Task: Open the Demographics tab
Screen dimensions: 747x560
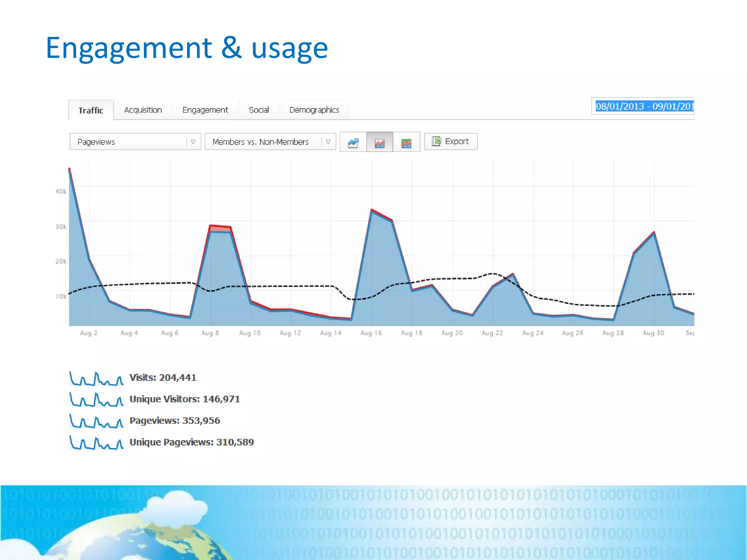Action: (x=314, y=110)
